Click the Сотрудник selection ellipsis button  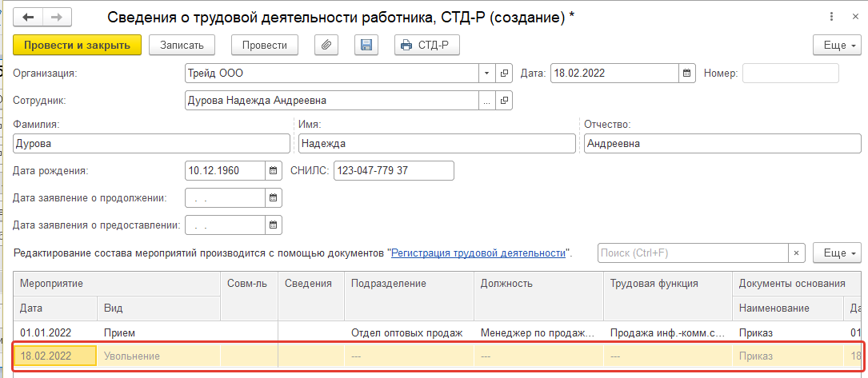pyautogui.click(x=487, y=101)
